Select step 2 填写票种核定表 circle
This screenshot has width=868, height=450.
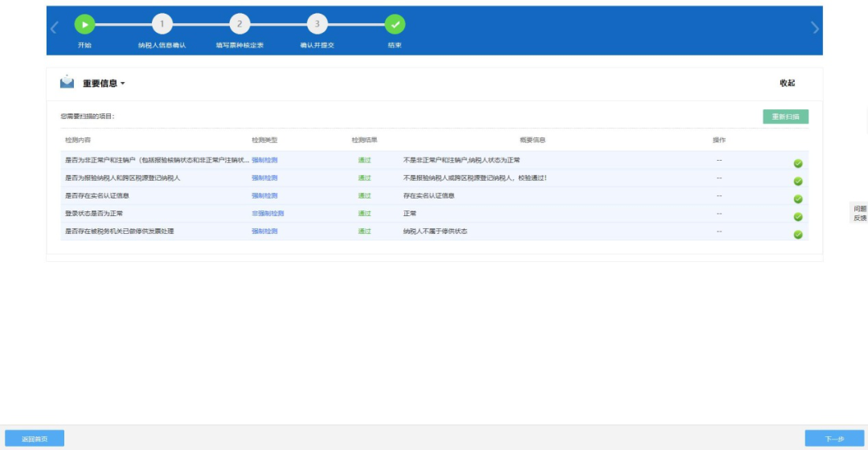(240, 24)
